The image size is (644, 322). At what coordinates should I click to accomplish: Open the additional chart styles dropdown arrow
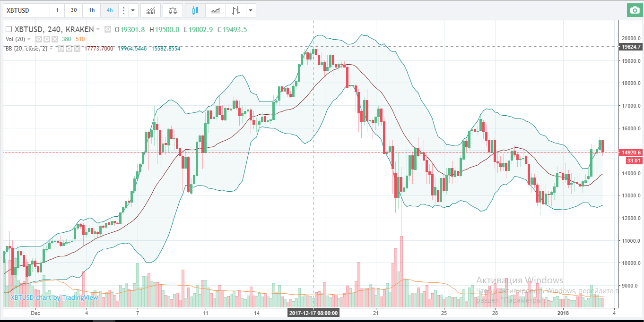click(x=250, y=10)
